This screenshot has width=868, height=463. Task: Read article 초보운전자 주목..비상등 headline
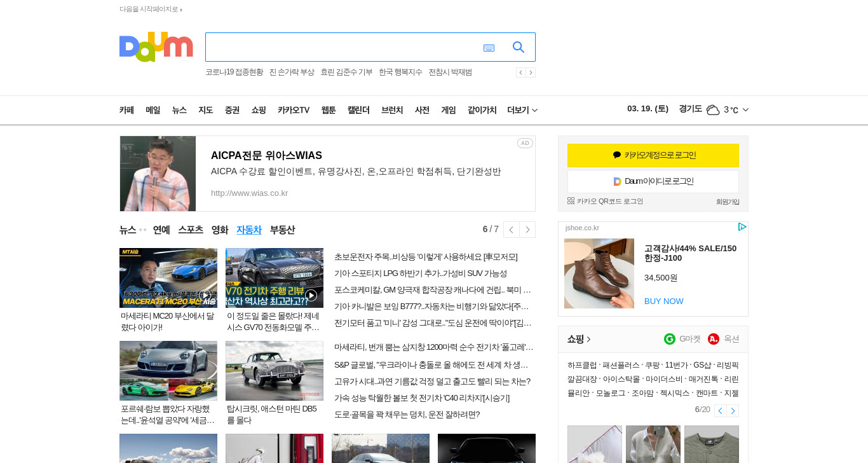coord(426,257)
